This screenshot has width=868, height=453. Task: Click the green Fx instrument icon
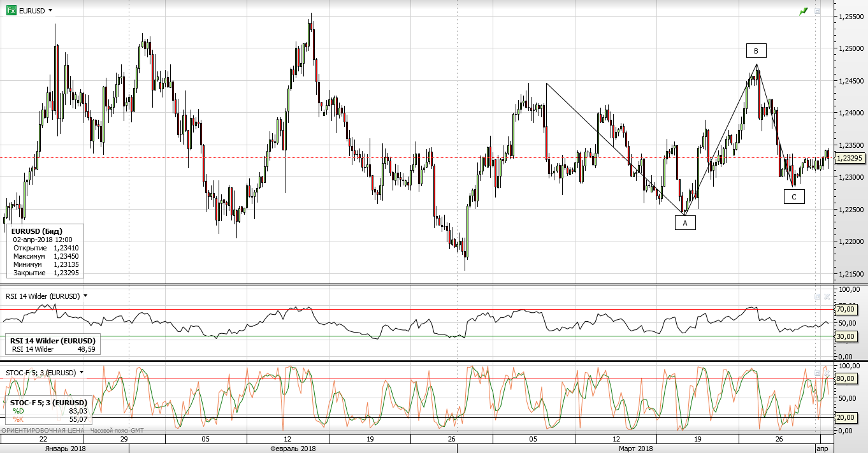11,11
